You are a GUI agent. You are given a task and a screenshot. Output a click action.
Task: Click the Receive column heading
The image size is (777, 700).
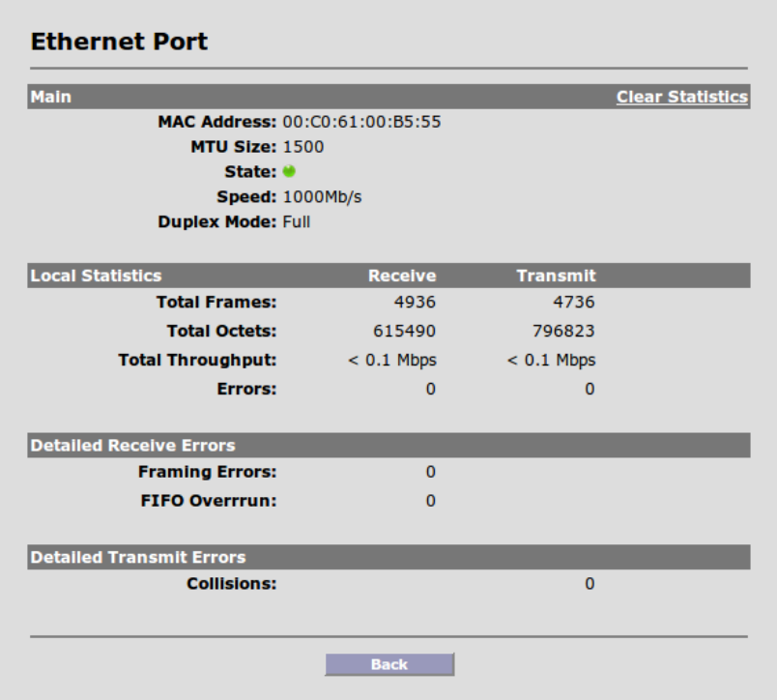coord(402,276)
